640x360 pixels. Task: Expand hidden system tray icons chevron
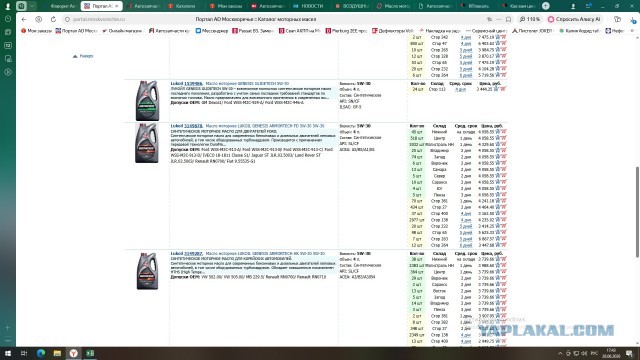click(560, 353)
